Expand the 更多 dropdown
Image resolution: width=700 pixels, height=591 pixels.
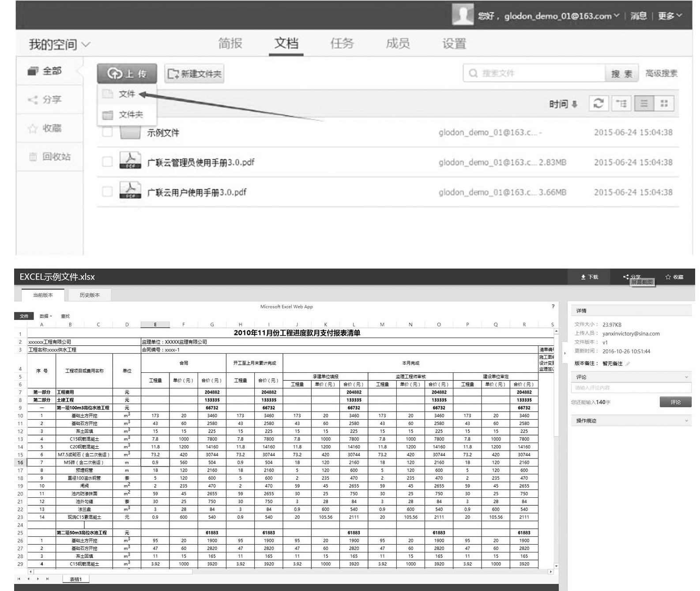pyautogui.click(x=670, y=16)
